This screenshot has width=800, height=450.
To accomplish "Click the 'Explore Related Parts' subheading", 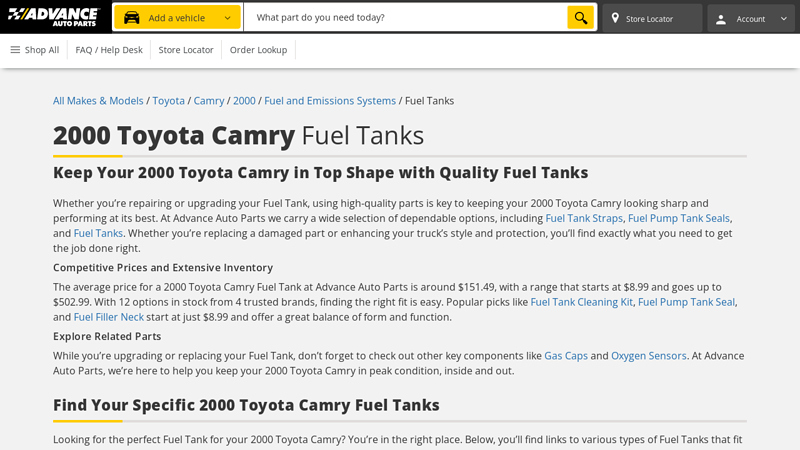I will coord(107,337).
